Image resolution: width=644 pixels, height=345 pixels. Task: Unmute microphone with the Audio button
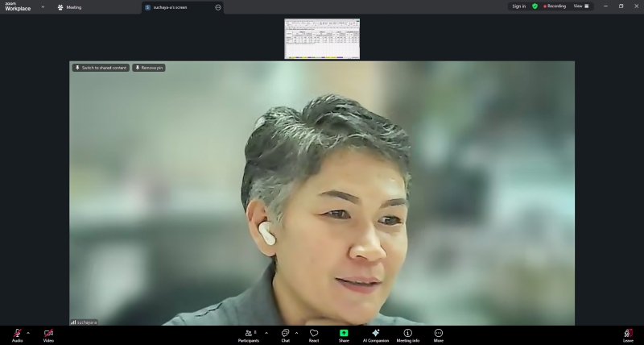pos(17,334)
